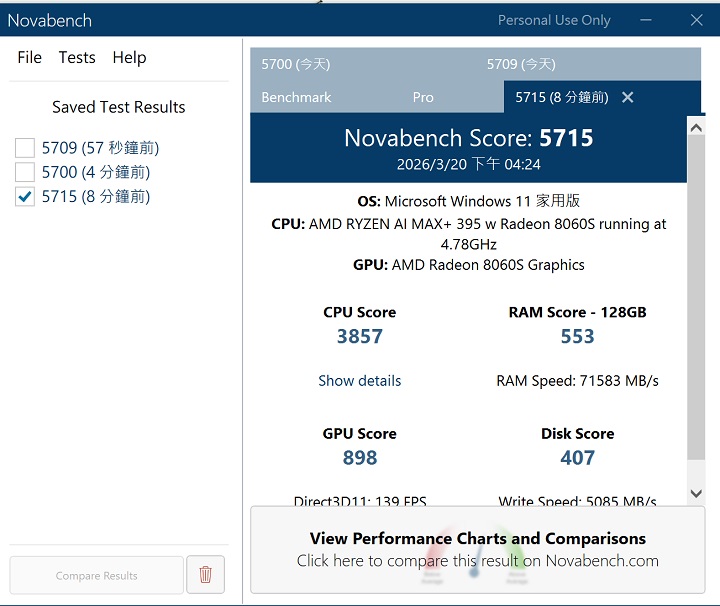Check the 5700 saved result checkbox
Viewport: 720px width, 606px height.
25,172
